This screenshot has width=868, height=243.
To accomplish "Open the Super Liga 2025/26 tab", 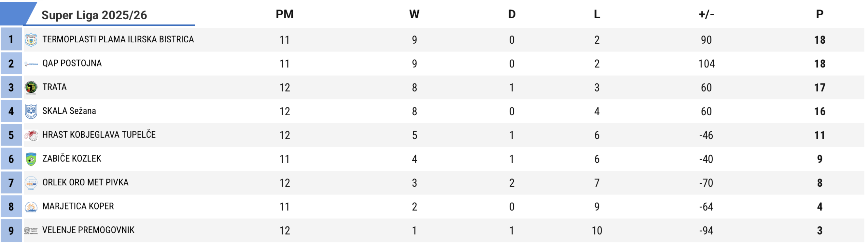I will (x=94, y=15).
